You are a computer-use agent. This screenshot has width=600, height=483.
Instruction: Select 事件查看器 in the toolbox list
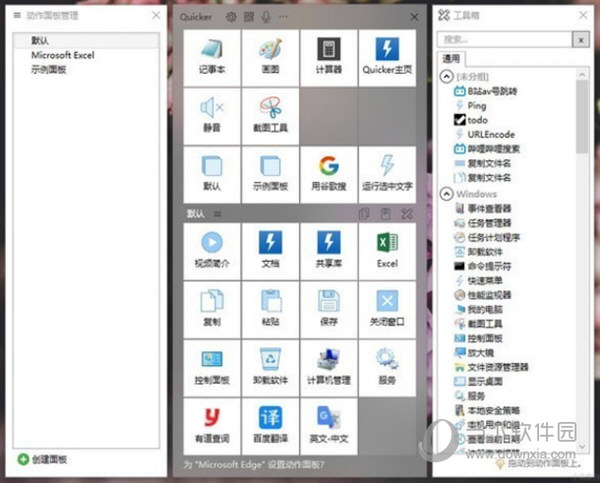coord(482,209)
